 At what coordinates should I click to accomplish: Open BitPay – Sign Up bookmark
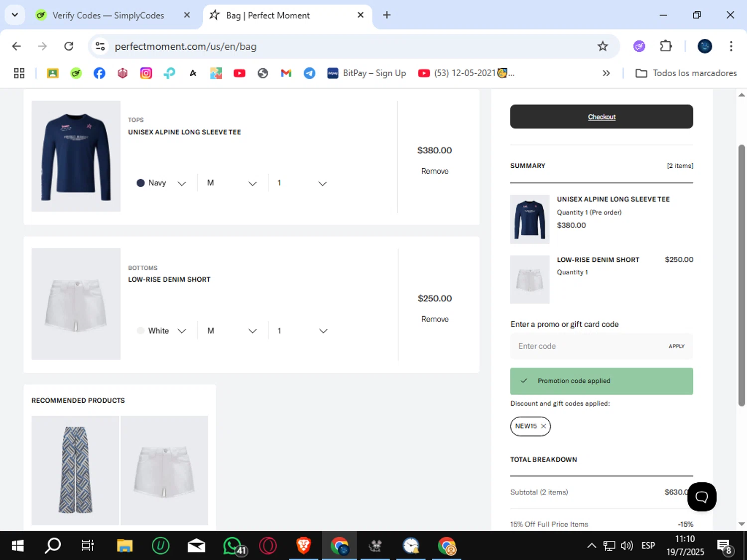pyautogui.click(x=367, y=73)
